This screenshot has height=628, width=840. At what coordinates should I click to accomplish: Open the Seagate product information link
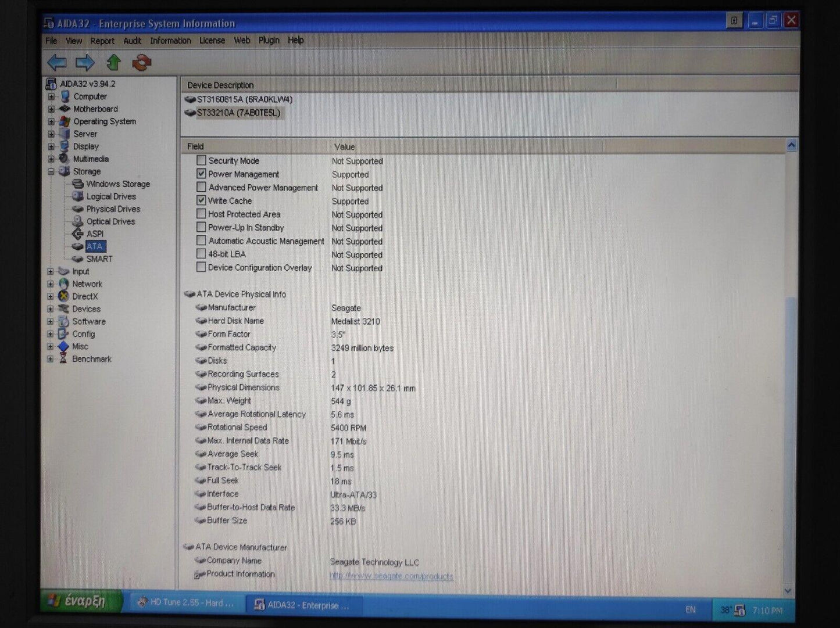click(x=391, y=576)
